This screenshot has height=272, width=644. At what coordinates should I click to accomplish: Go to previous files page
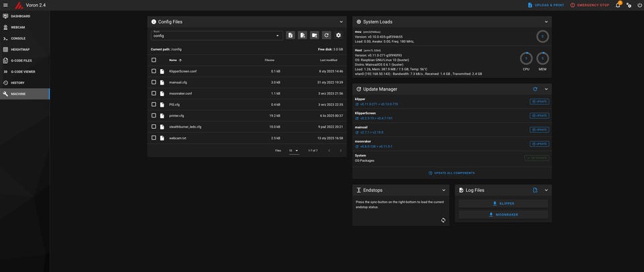(329, 151)
